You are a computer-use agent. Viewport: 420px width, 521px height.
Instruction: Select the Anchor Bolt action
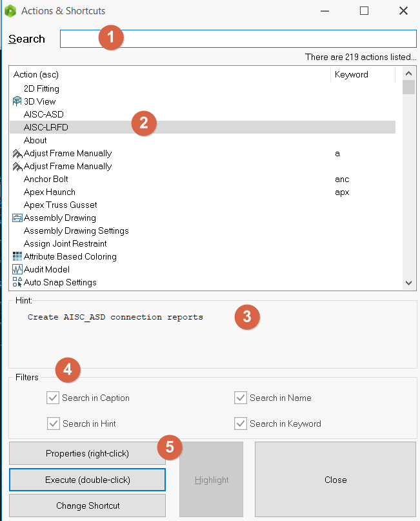click(x=46, y=179)
